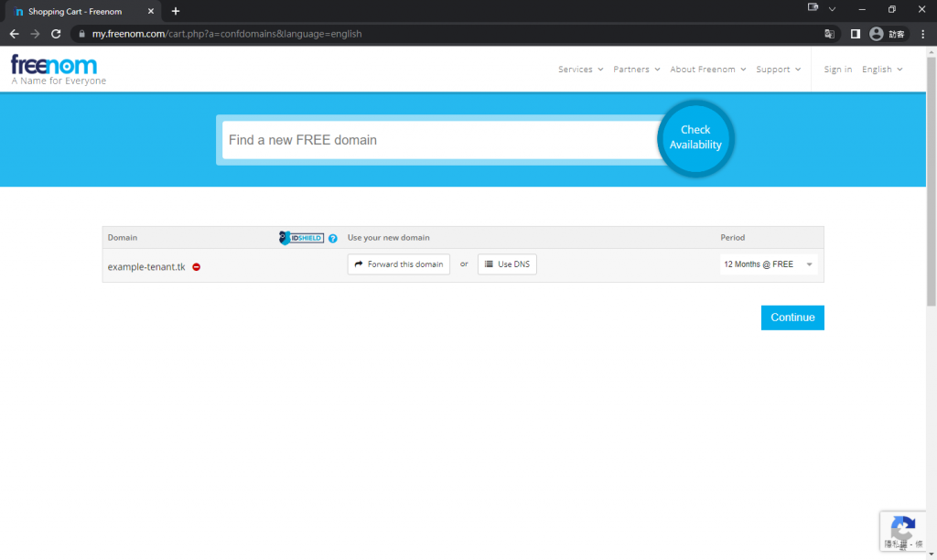Expand the Services menu
This screenshot has width=937, height=560.
pos(580,70)
